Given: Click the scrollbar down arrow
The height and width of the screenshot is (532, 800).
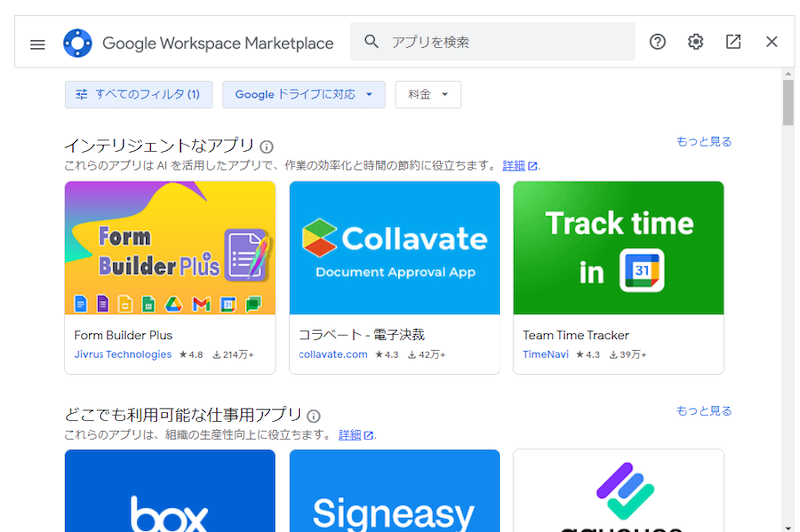Looking at the screenshot, I should (x=788, y=527).
